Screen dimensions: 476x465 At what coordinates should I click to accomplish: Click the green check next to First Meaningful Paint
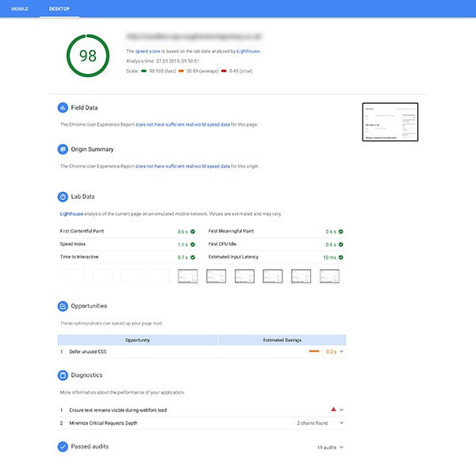click(x=341, y=232)
